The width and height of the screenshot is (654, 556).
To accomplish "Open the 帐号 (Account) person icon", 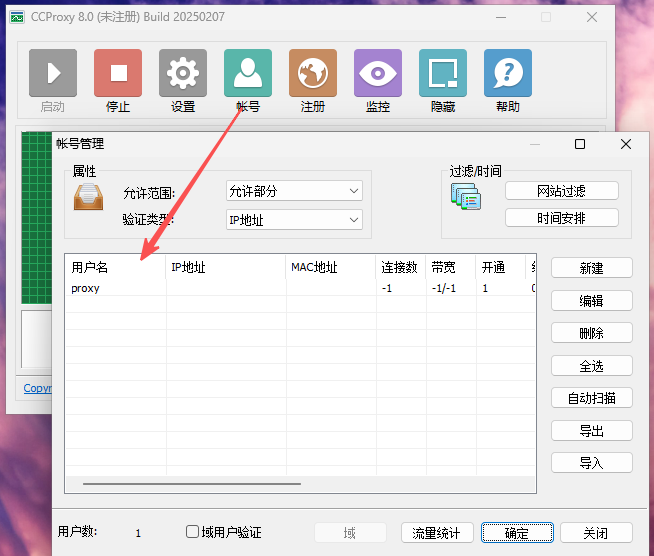I will [248, 73].
